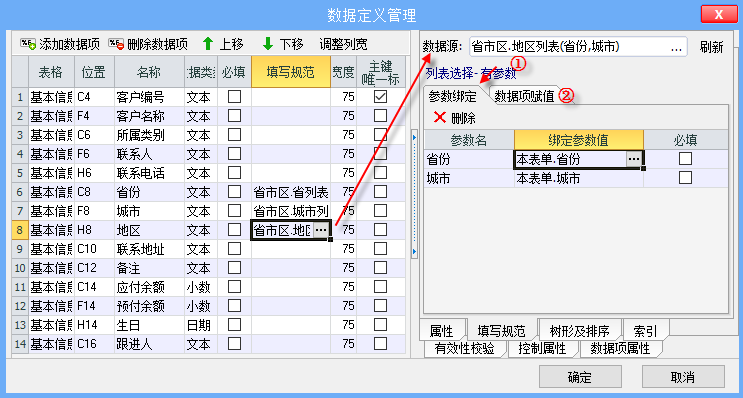This screenshot has height=398, width=743.
Task: Open the 树形及排序 tab
Action: (x=579, y=331)
